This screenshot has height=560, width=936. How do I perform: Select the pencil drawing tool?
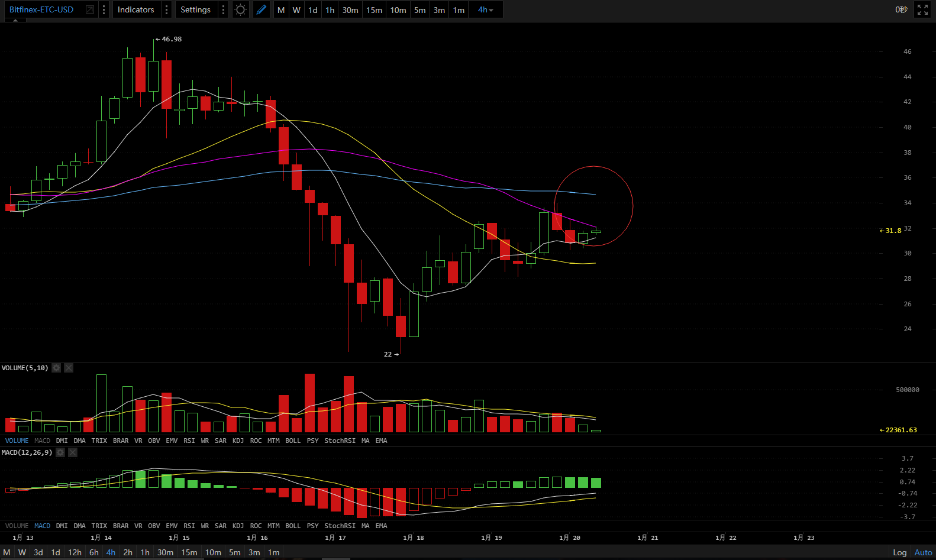click(x=261, y=9)
